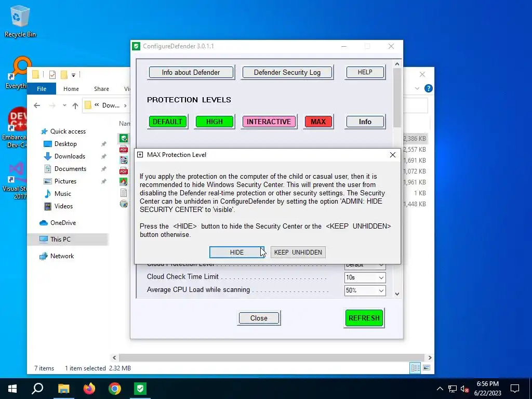532x399 pixels.
Task: Open Explorer help via question mark icon
Action: click(429, 88)
